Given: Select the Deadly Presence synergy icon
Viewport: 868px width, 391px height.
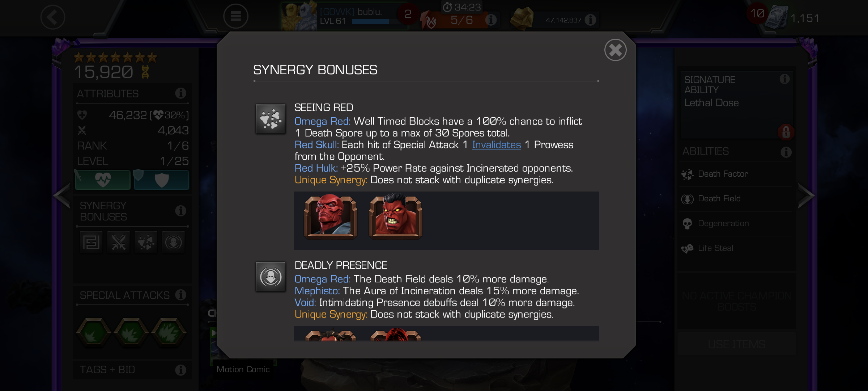Looking at the screenshot, I should click(x=271, y=277).
